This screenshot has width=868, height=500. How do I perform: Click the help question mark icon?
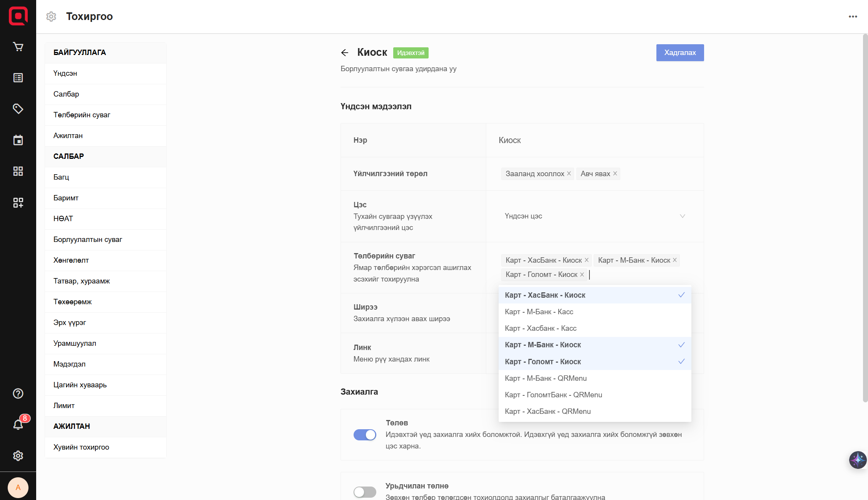(x=18, y=393)
